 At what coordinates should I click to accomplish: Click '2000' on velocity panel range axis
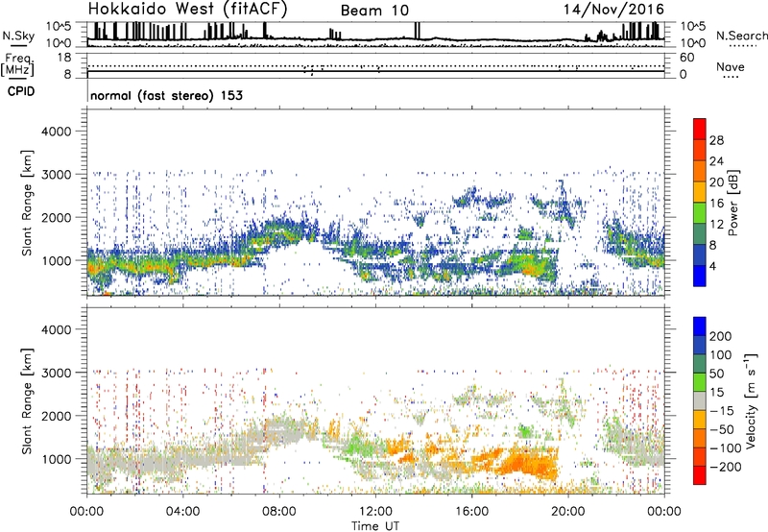coord(56,416)
